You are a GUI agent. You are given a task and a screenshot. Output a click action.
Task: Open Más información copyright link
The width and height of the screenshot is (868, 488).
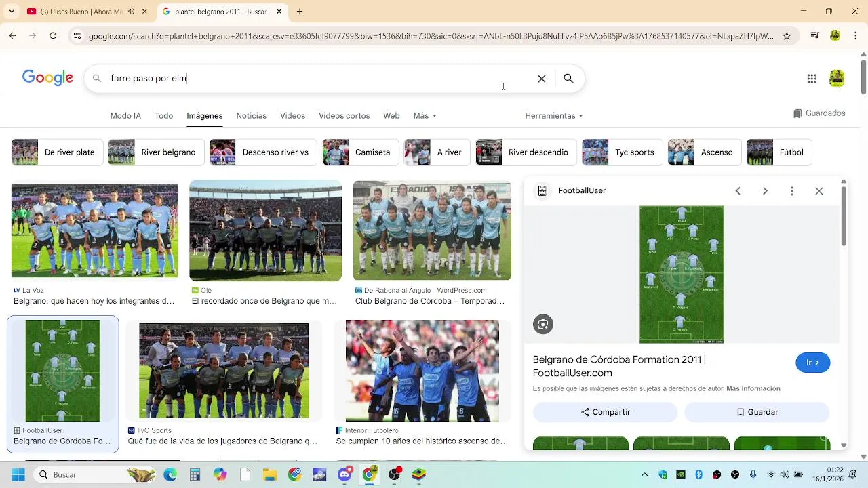tap(753, 389)
